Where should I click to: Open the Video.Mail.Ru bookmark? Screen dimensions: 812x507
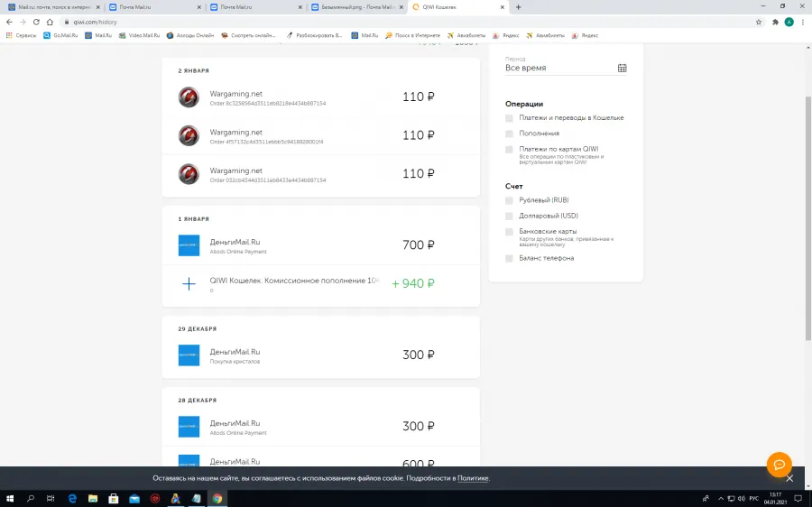click(139, 35)
